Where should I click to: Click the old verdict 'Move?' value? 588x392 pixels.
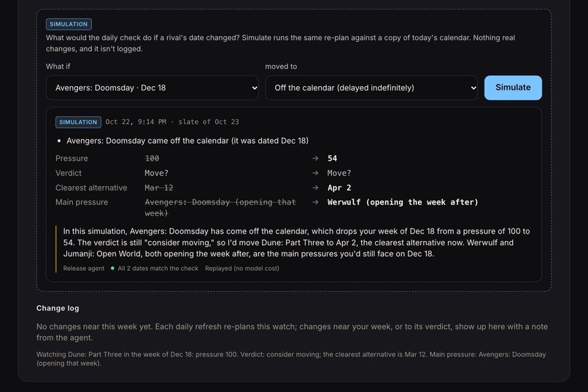point(156,173)
